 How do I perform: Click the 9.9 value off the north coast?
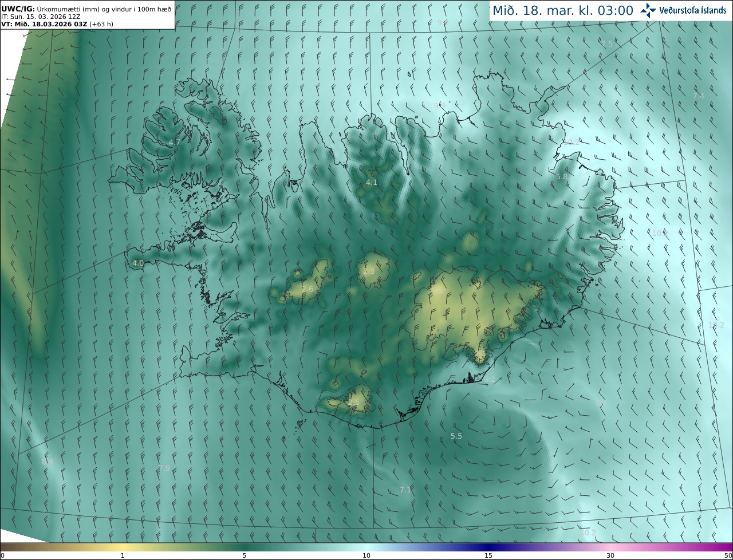pyautogui.click(x=440, y=105)
